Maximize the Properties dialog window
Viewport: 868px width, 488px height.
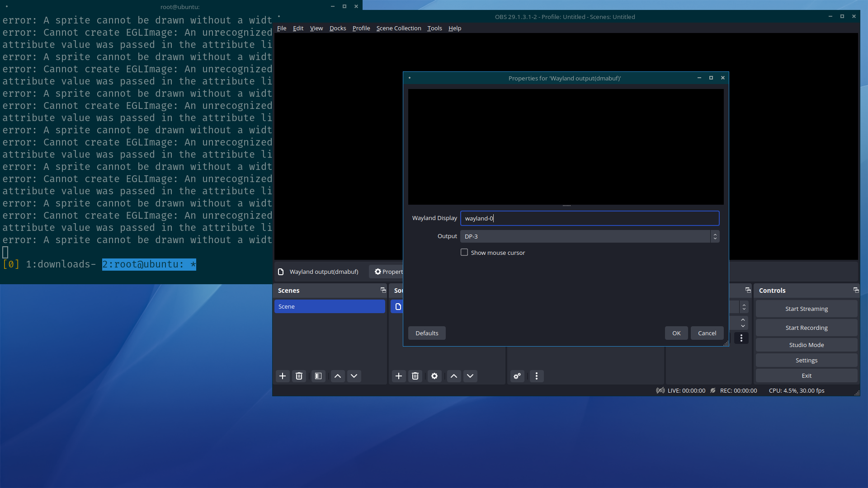click(711, 78)
